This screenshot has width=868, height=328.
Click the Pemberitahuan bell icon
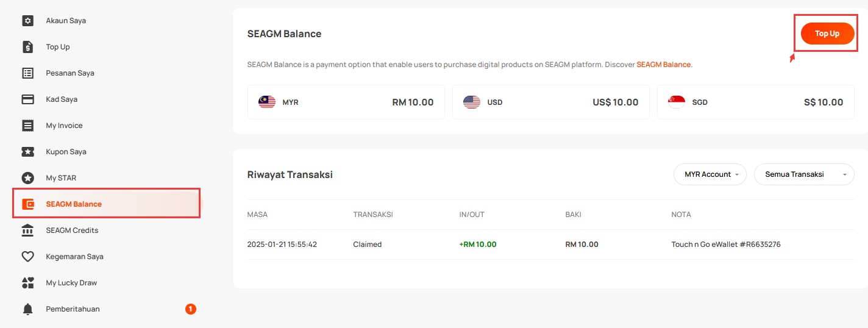[27, 309]
